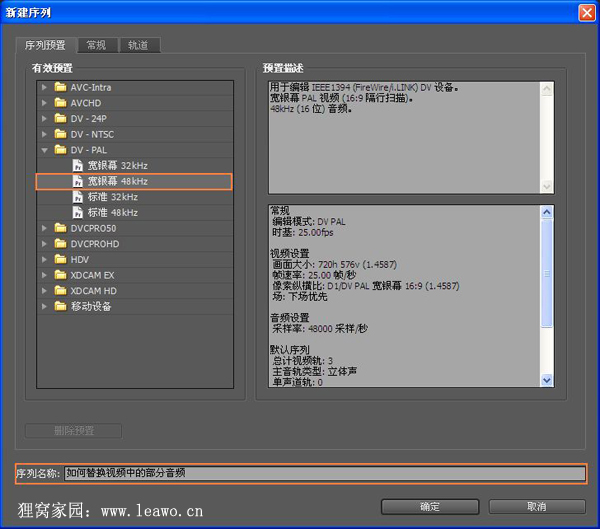Click the 宽银幕 32kHz preset file icon
Image resolution: width=600 pixels, height=529 pixels.
(78, 165)
